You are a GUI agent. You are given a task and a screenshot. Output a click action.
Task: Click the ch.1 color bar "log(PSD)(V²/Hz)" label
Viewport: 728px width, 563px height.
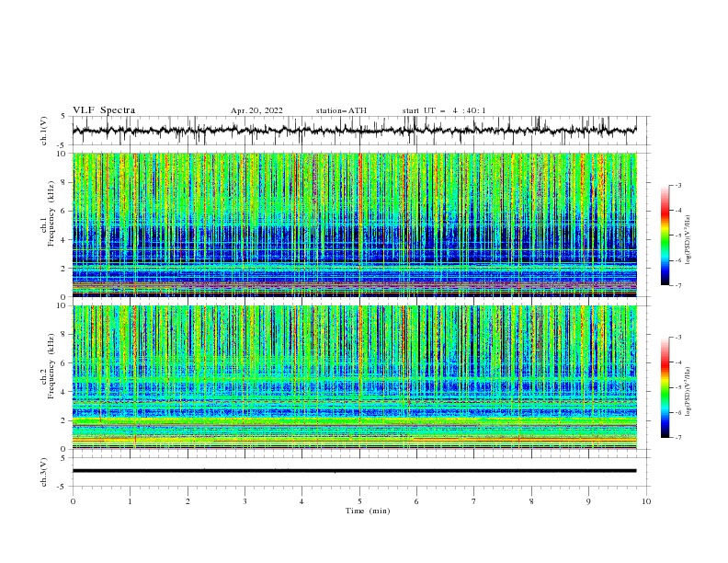[x=688, y=240]
